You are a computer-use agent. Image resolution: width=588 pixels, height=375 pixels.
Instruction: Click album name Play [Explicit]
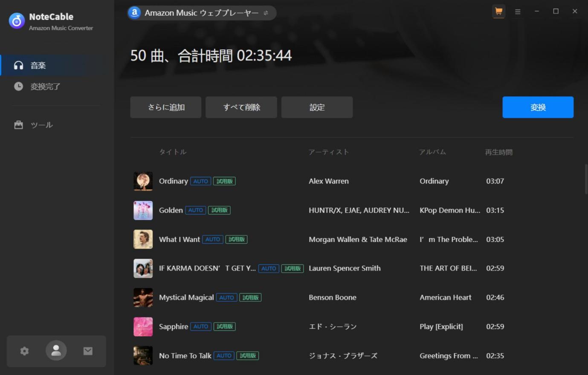coord(441,326)
